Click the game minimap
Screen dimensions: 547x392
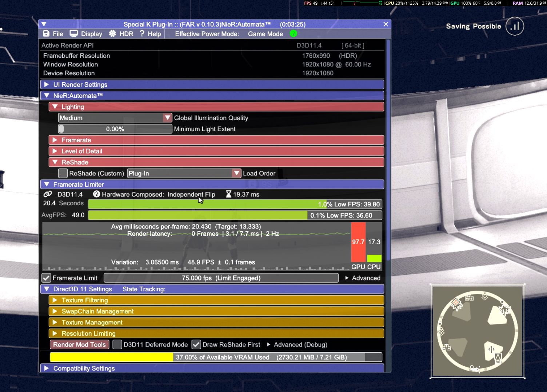tap(478, 332)
